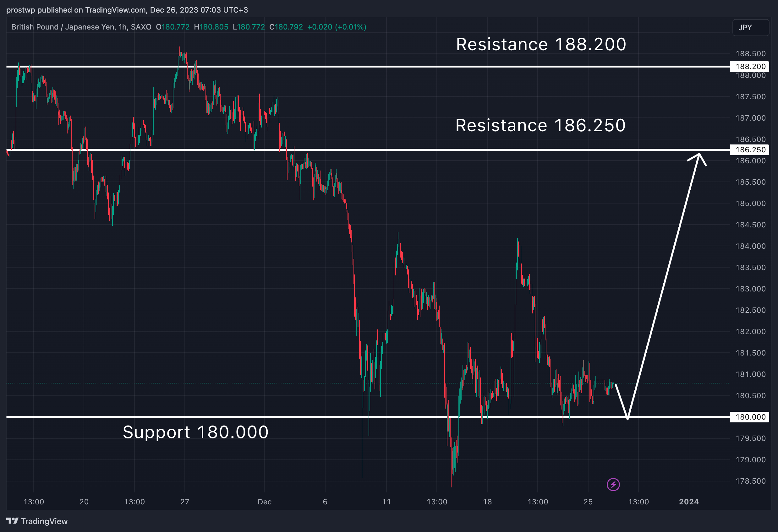Click the 20 date axis label
This screenshot has height=532, width=778.
(x=84, y=502)
